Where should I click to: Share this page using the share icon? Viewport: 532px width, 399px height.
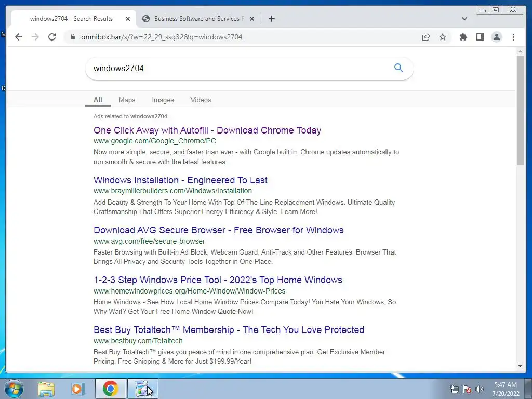[x=426, y=37]
